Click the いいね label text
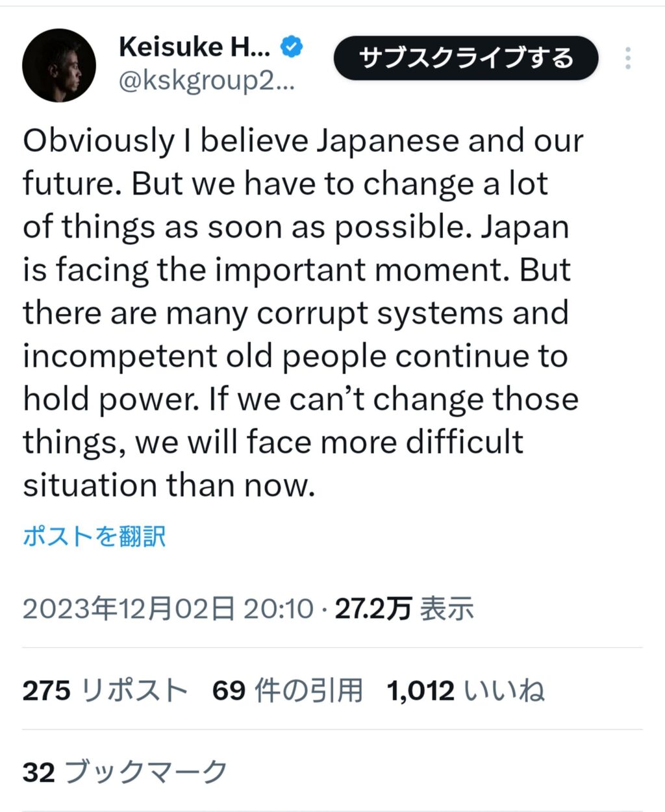 (503, 690)
